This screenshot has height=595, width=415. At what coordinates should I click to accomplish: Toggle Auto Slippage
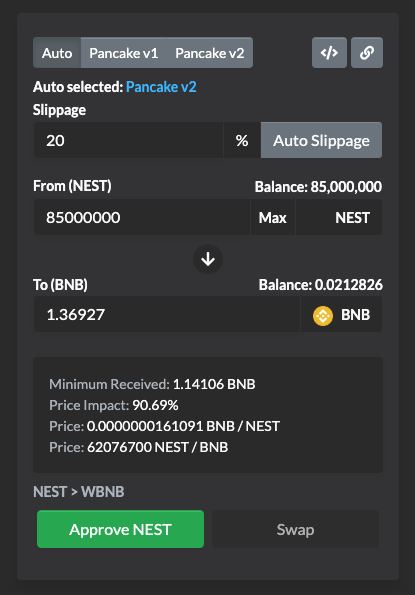(x=321, y=140)
